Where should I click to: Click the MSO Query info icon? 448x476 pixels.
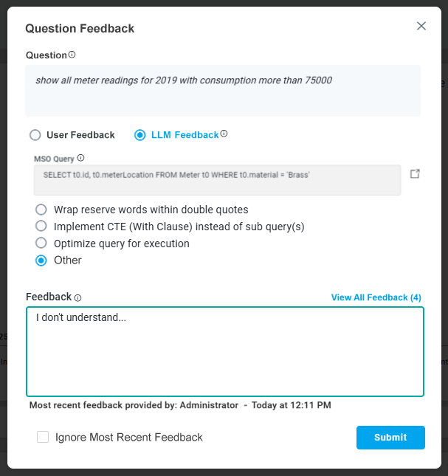[x=81, y=158]
